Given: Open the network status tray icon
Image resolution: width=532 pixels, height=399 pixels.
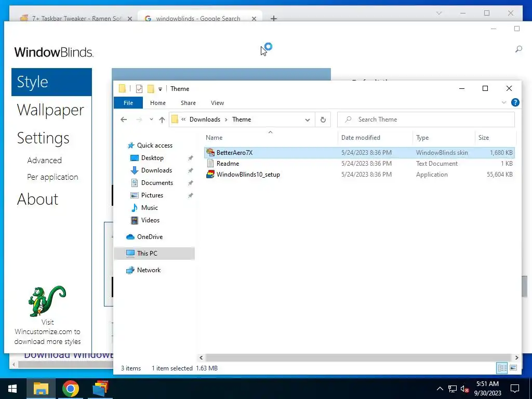Looking at the screenshot, I should (453, 389).
